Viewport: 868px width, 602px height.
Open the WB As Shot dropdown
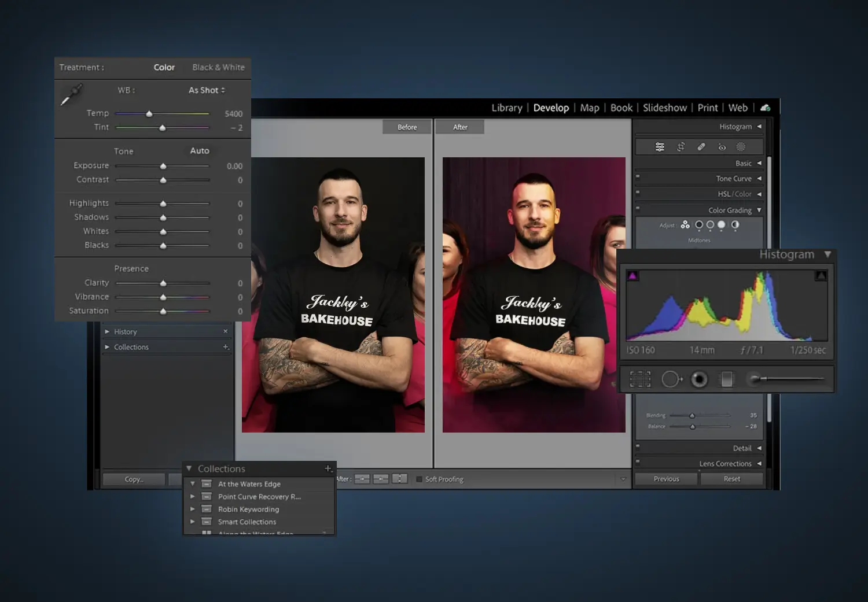[x=207, y=90]
